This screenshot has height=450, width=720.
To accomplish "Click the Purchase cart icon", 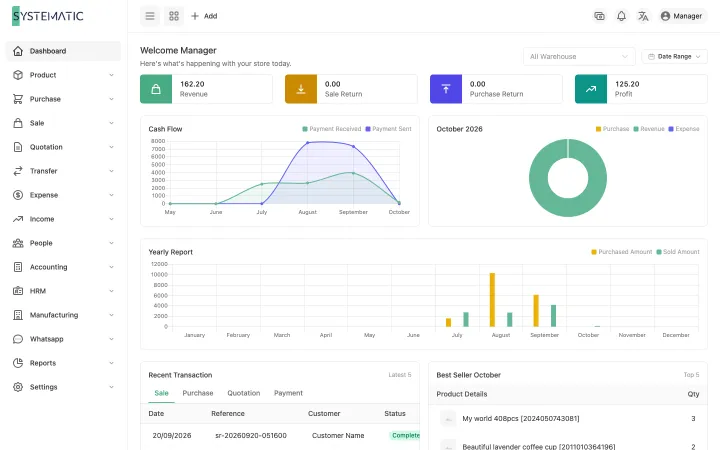I will coord(18,99).
